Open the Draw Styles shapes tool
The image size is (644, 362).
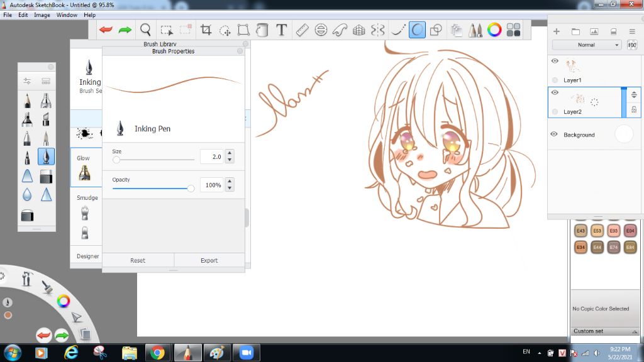pos(436,30)
